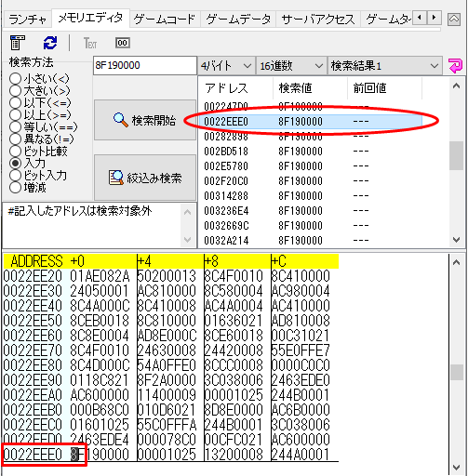Click the list view toolbar icon
This screenshot has height=476, width=468.
[17, 43]
